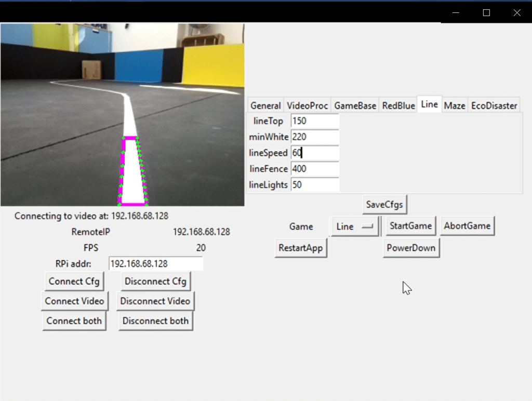The height and width of the screenshot is (401, 532).
Task: Switch to the EcoDisaster tab
Action: click(x=494, y=105)
